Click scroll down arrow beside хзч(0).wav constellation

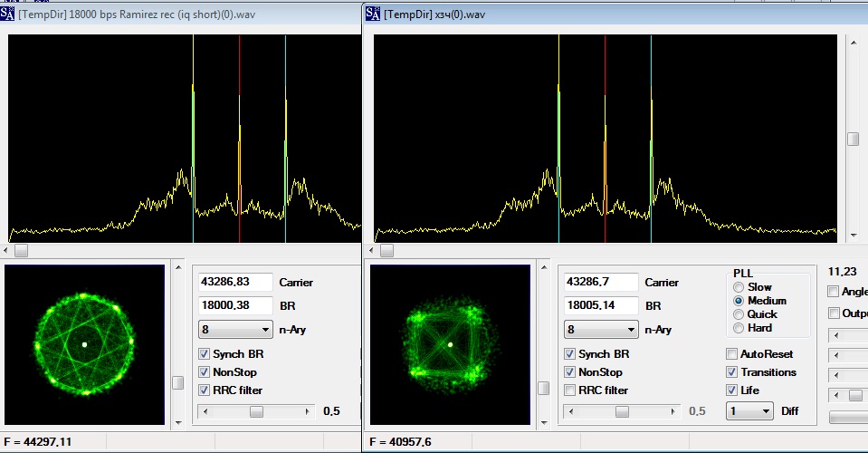coord(544,422)
